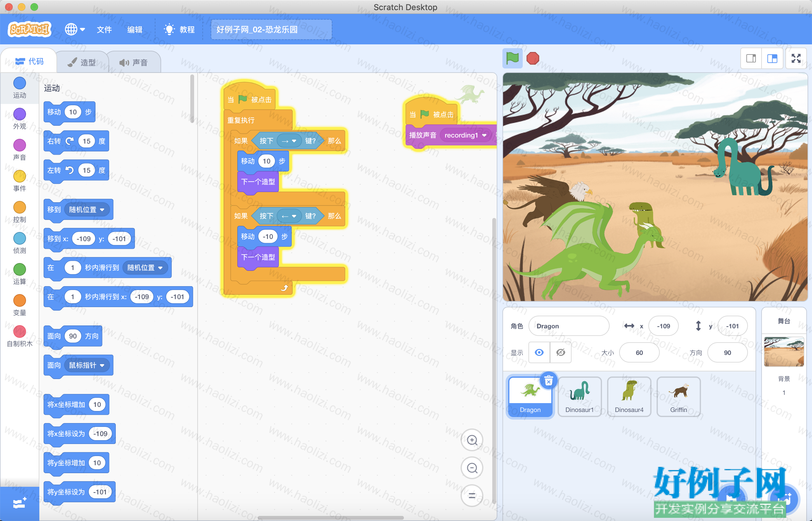The height and width of the screenshot is (521, 812).
Task: Switch to the 声音 tab
Action: coord(134,62)
